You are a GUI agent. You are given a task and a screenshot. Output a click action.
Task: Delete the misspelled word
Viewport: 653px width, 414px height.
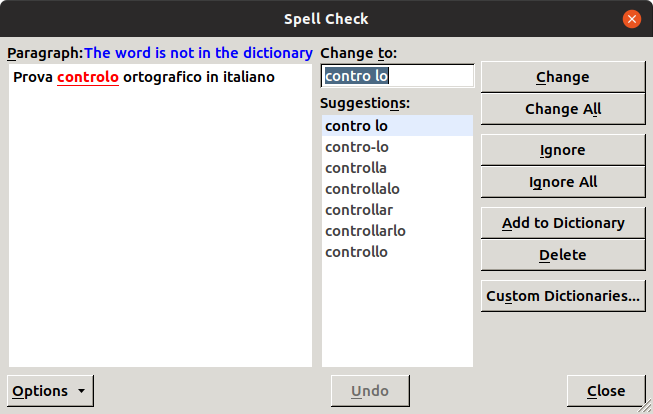[x=562, y=255]
